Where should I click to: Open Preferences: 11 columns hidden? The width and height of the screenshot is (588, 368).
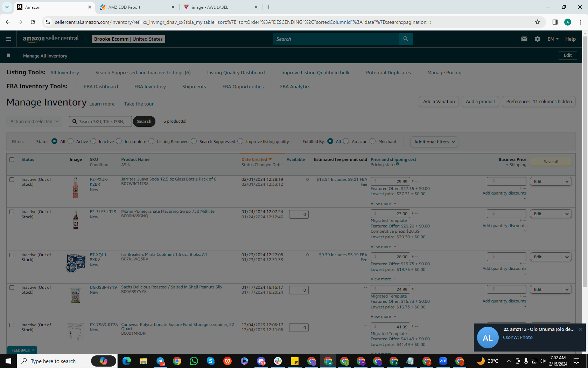click(539, 102)
